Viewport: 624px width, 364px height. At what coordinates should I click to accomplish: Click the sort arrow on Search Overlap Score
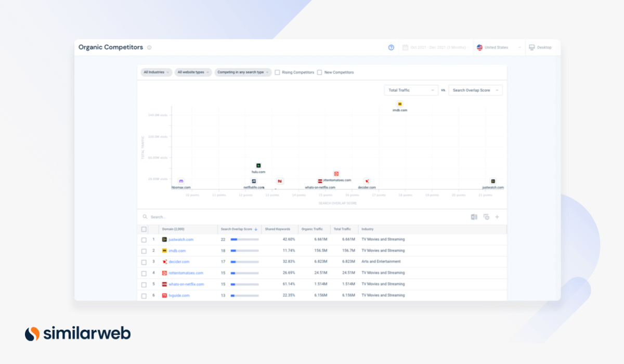(256, 229)
